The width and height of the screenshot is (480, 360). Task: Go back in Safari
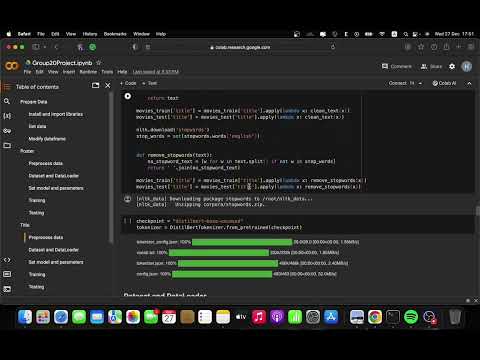(56, 47)
